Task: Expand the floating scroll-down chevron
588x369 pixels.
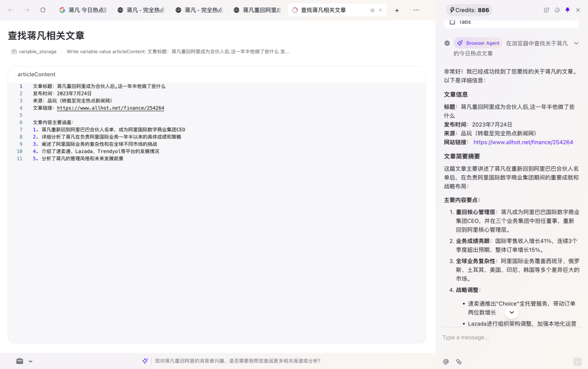Action: pyautogui.click(x=511, y=312)
